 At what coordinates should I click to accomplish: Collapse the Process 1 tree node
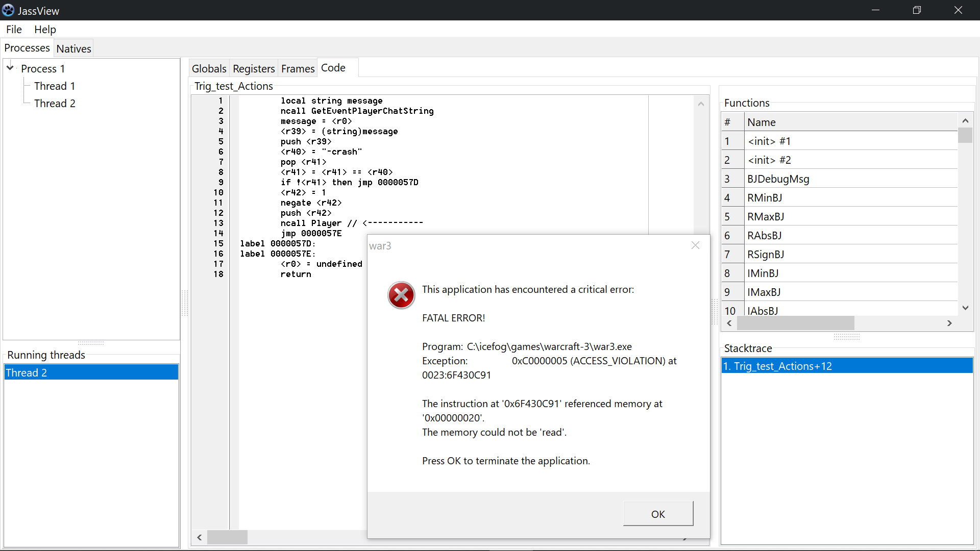pos(10,68)
